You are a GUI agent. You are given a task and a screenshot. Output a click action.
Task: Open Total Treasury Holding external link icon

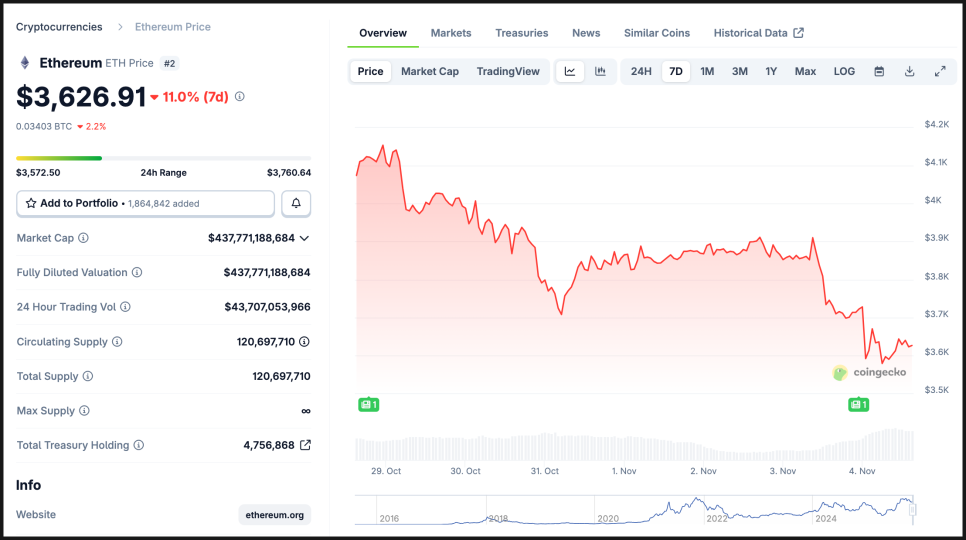305,445
